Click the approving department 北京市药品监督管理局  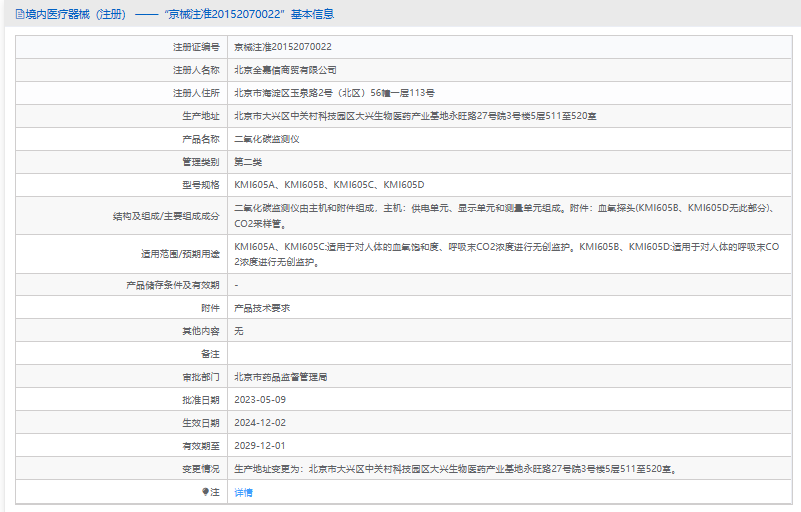(280, 377)
